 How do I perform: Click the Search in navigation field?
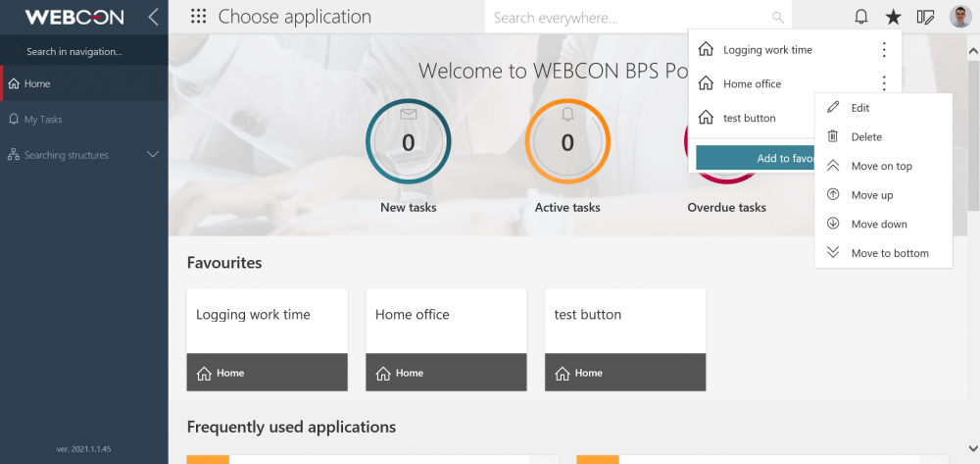pos(83,51)
